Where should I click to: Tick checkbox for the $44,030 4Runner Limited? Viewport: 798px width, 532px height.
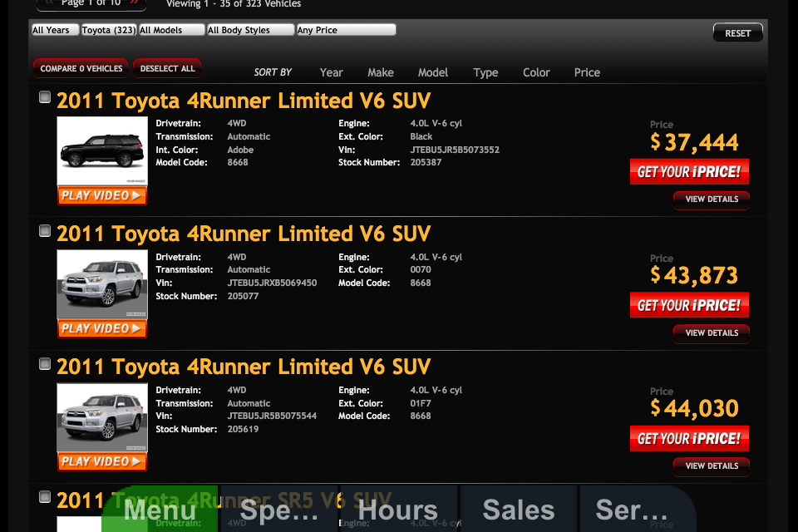click(x=45, y=363)
